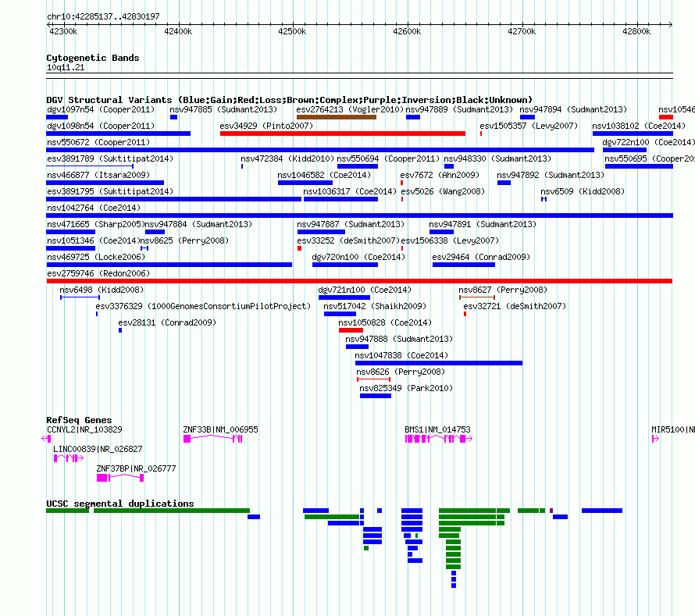Open esv3376329 (1000GenomesConsortiumPilotProject) label

(204, 306)
